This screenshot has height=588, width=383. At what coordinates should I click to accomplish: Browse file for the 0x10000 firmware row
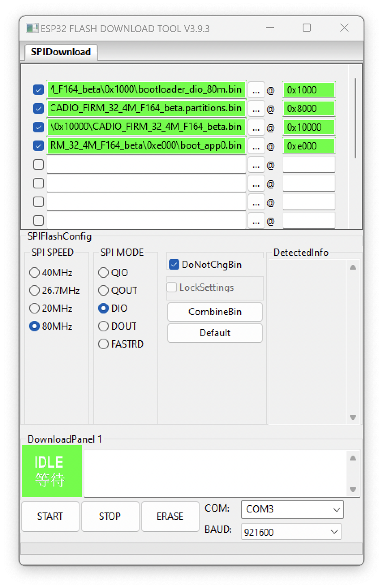(x=256, y=127)
